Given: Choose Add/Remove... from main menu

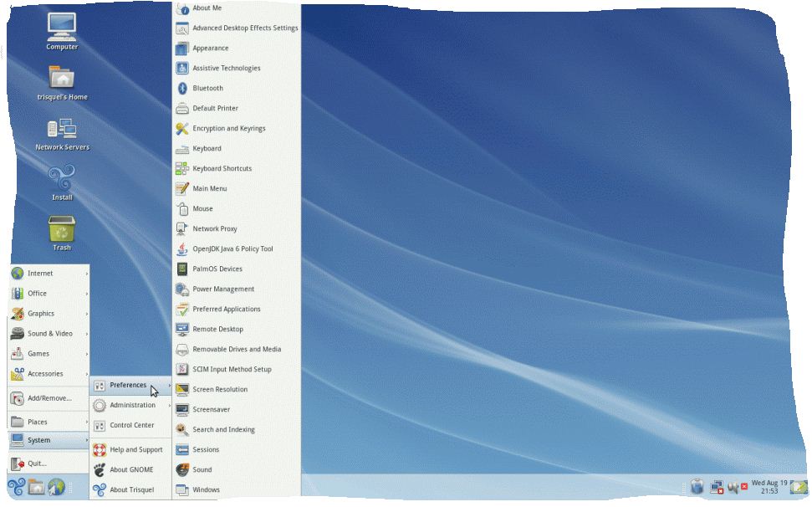Looking at the screenshot, I should pyautogui.click(x=49, y=399).
